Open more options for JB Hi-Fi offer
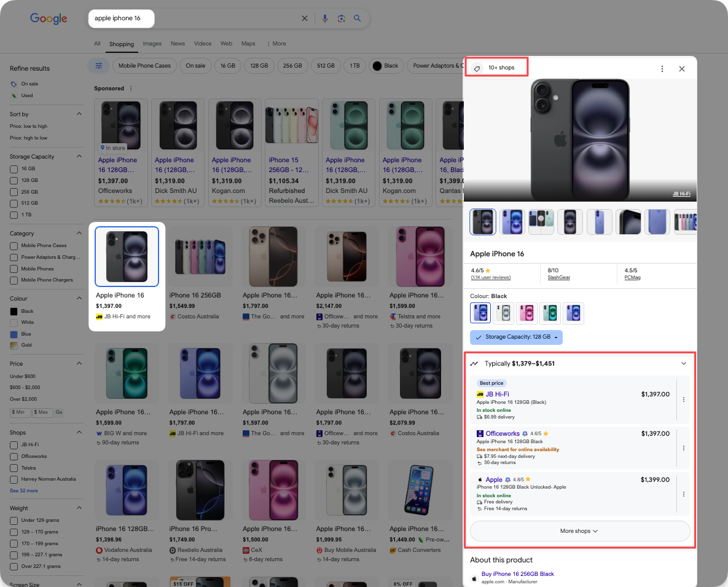Viewport: 728px width, 587px height. (x=684, y=400)
